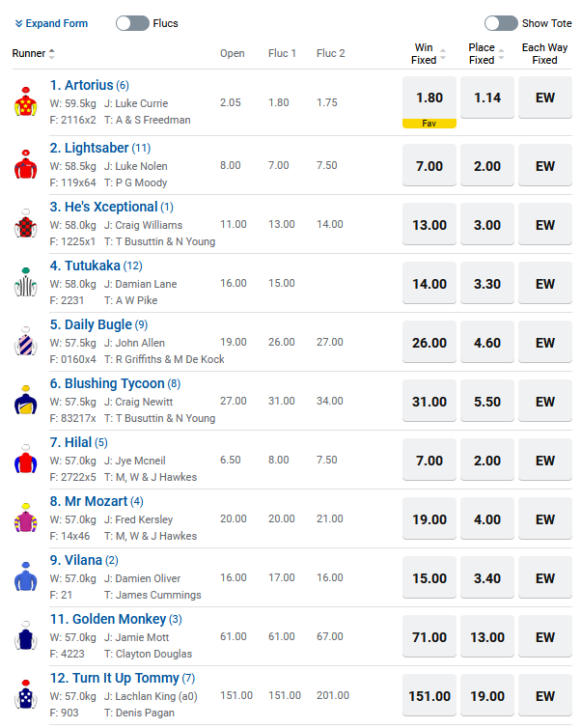The height and width of the screenshot is (728, 581).
Task: Click Daily Bugle jockey silks icon
Action: coord(25,342)
